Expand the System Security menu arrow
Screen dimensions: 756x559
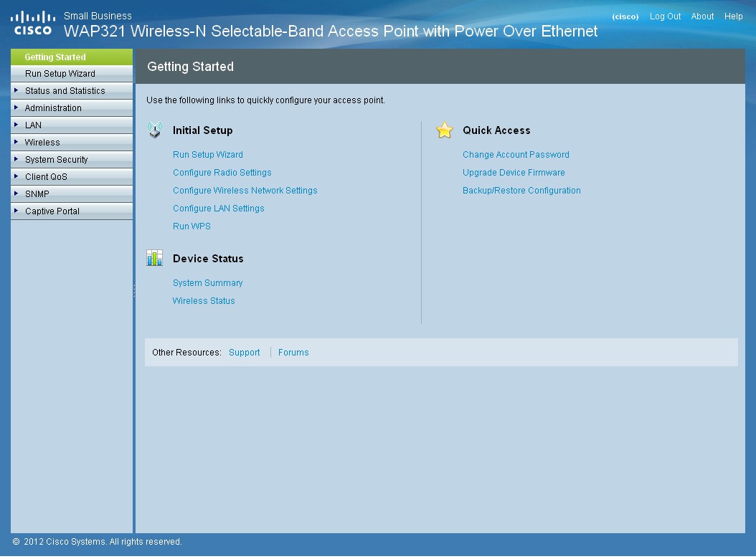16,159
